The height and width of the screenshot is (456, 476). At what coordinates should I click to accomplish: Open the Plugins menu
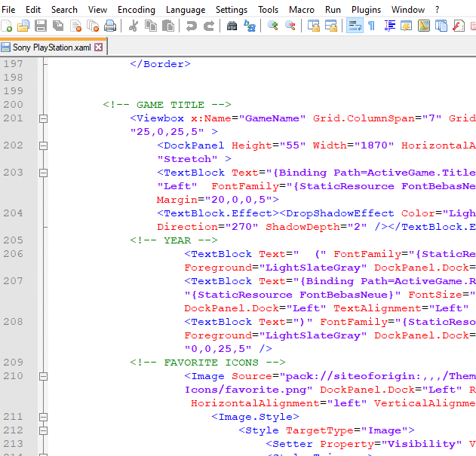coord(366,10)
